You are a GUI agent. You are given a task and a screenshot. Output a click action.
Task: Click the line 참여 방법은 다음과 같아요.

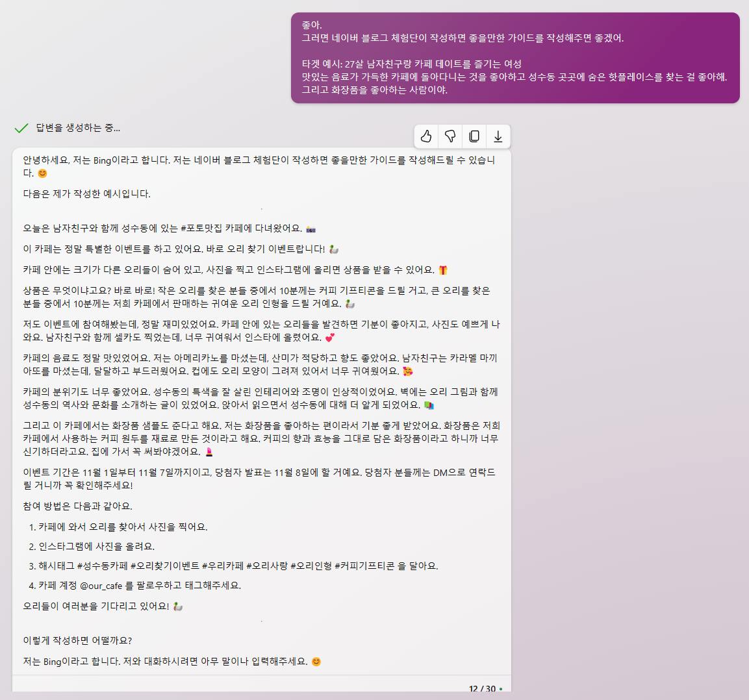click(78, 506)
